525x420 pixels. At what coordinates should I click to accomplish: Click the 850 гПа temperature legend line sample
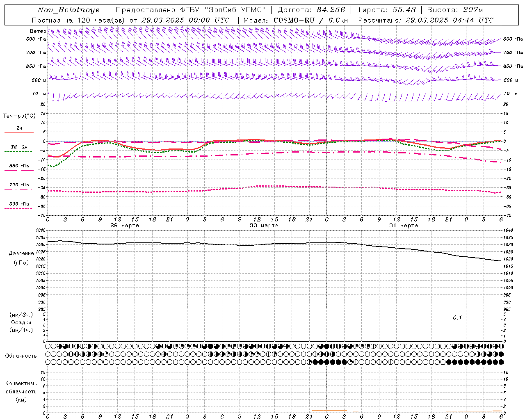[x=19, y=170]
